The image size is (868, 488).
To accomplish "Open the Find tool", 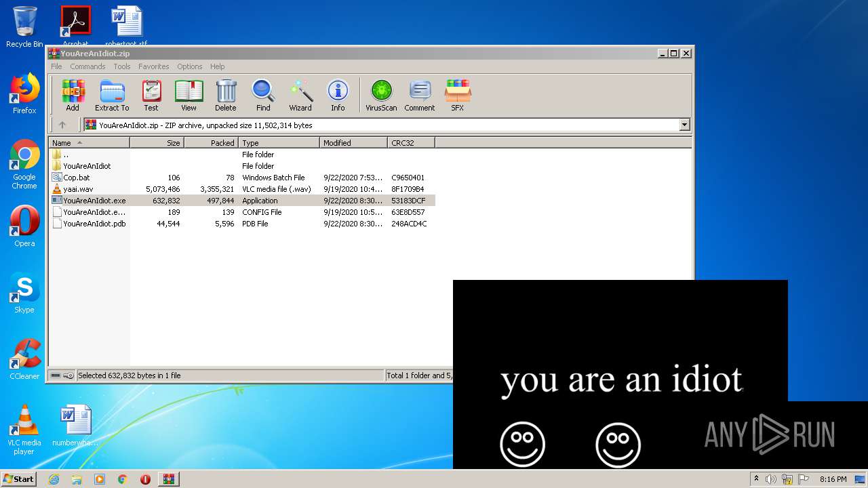I will 263,96.
